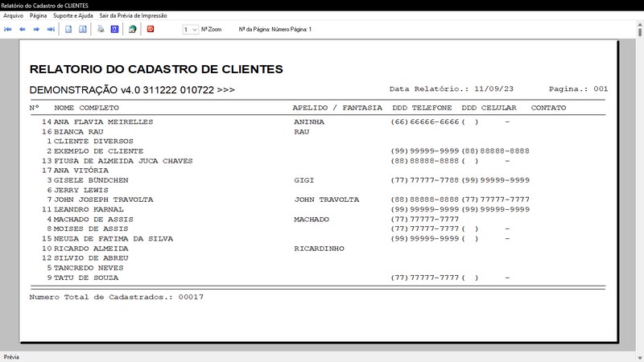The height and width of the screenshot is (362, 644).
Task: Click Numero Total de Cadastrados.: 00017
Action: click(116, 297)
